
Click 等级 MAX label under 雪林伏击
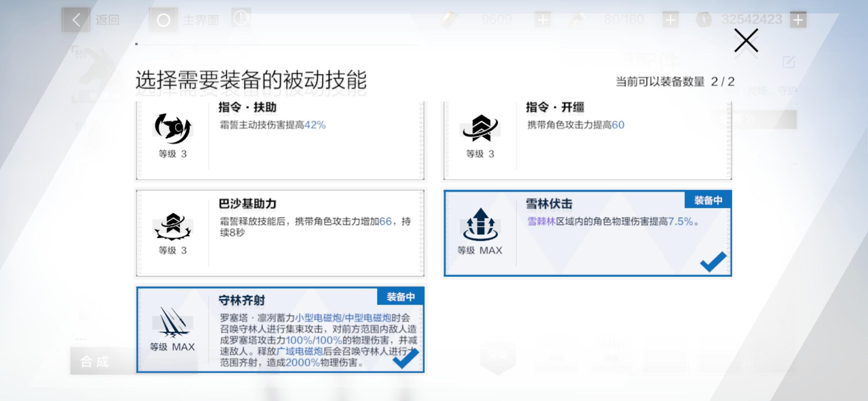click(480, 250)
